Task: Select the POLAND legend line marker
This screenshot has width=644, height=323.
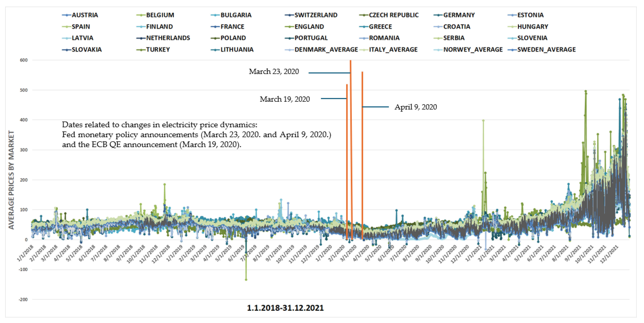Action: (x=215, y=38)
